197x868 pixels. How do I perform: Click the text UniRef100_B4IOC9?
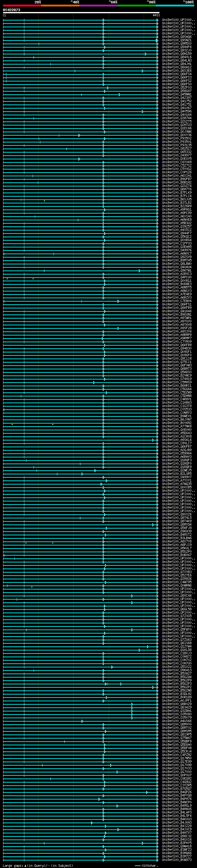[176, 830]
